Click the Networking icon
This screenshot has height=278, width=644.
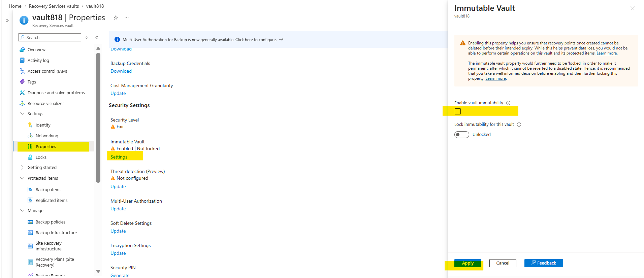click(x=30, y=136)
